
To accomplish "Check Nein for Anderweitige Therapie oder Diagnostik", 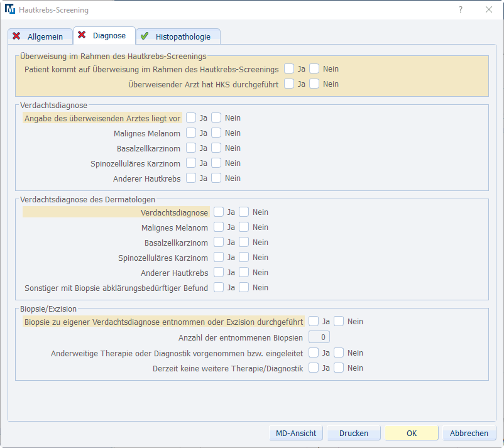I will point(339,353).
